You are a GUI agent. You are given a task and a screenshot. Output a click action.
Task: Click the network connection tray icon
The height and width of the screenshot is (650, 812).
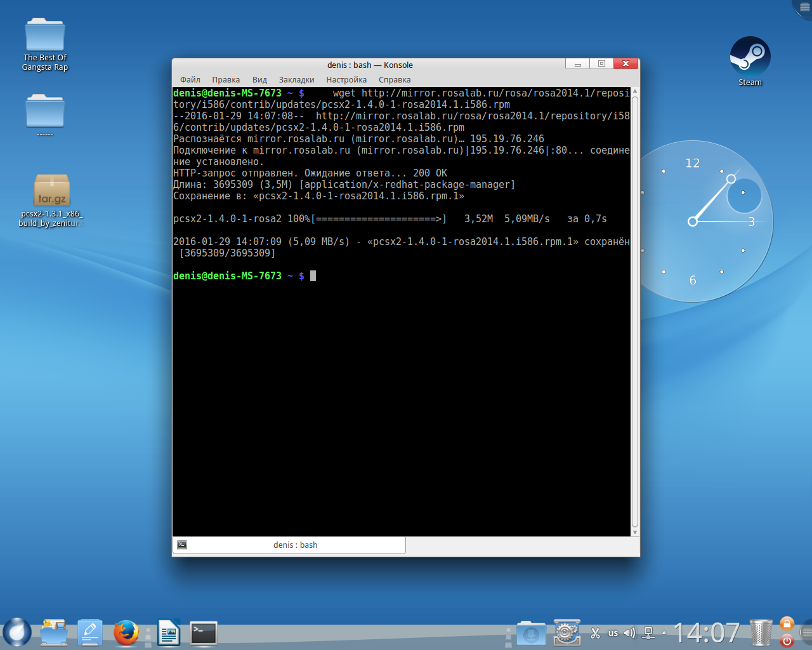(648, 633)
